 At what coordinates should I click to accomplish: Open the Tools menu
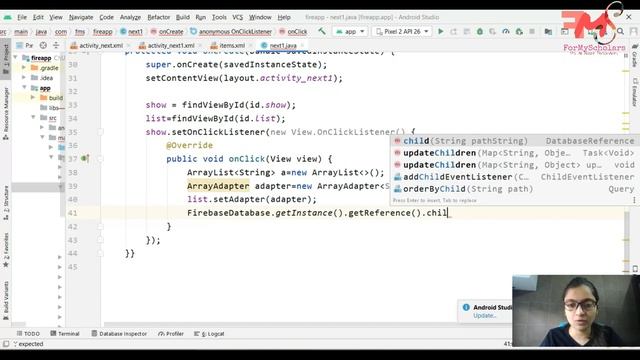tap(219, 17)
